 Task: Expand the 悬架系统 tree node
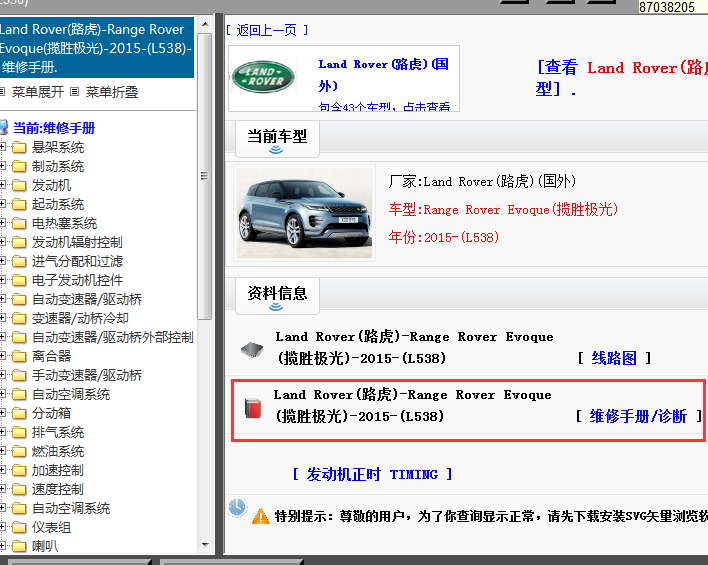(2, 147)
